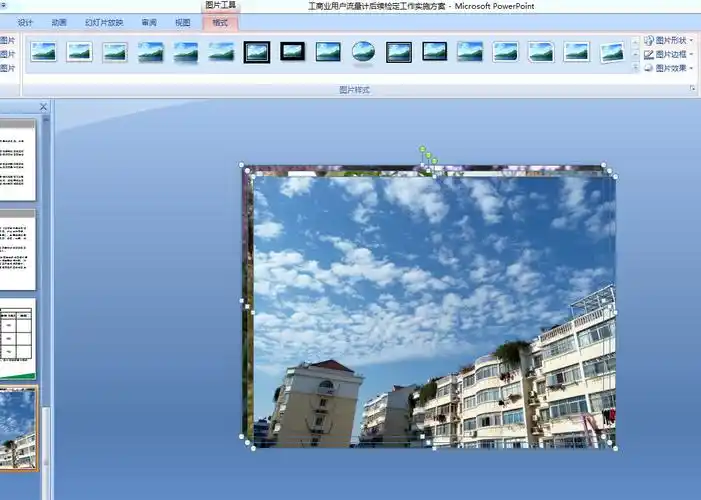Click the 图片形状 icon
701x500 pixels.
[649, 41]
